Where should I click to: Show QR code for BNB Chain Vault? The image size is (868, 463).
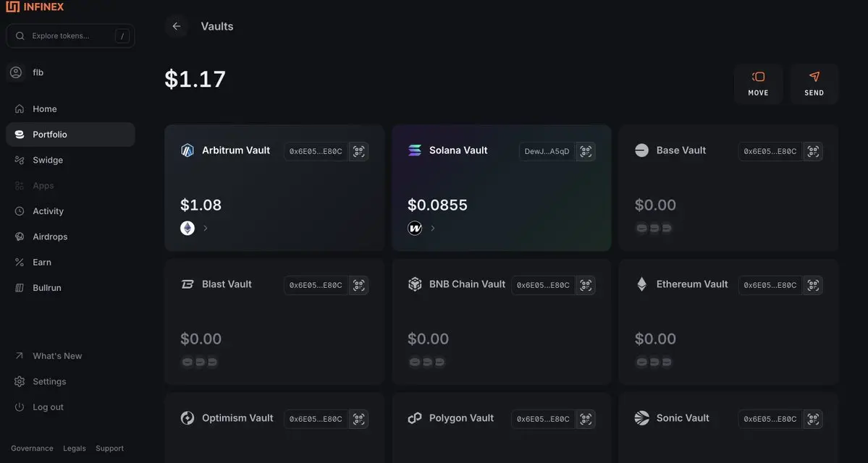pos(586,286)
